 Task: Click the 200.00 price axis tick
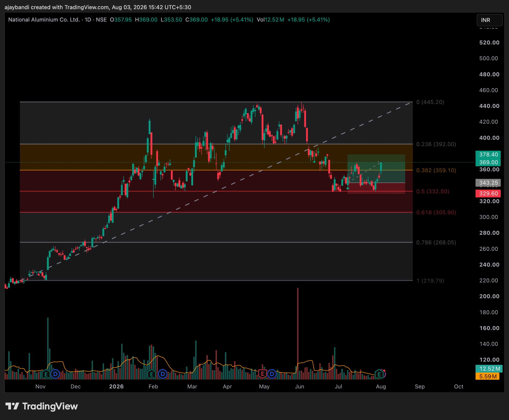point(489,296)
